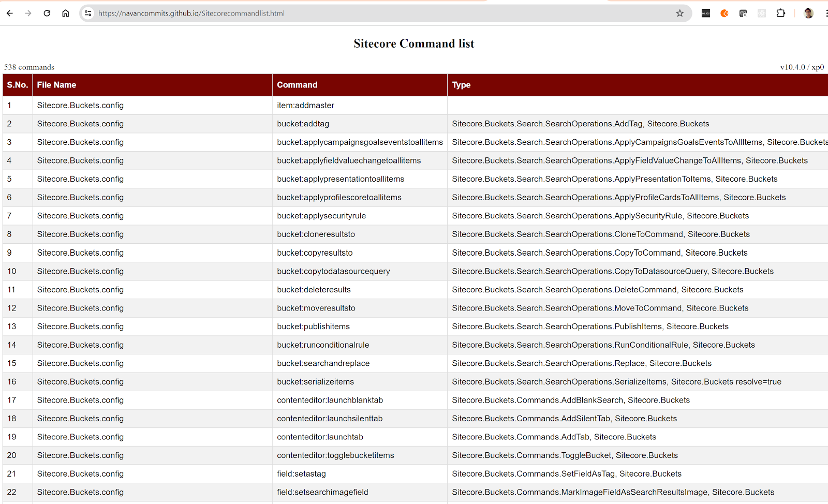Click the ApplySecurityRule type cell

coord(638,216)
